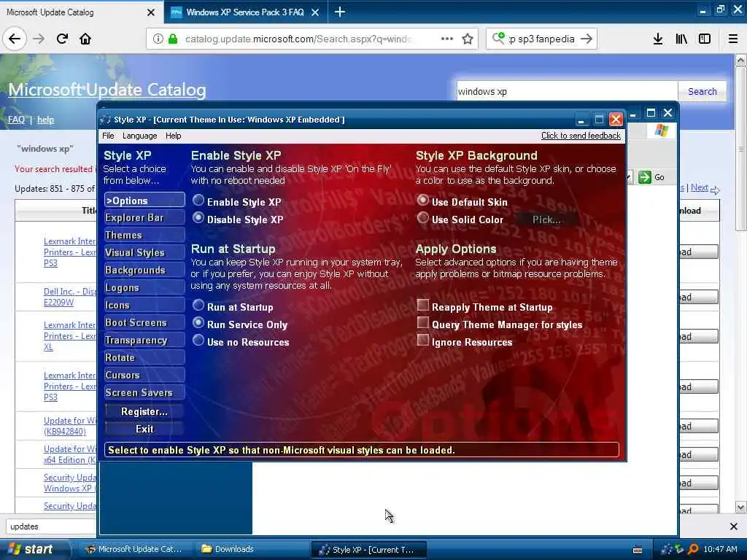
Task: Open the Logons section
Action: [x=144, y=287]
